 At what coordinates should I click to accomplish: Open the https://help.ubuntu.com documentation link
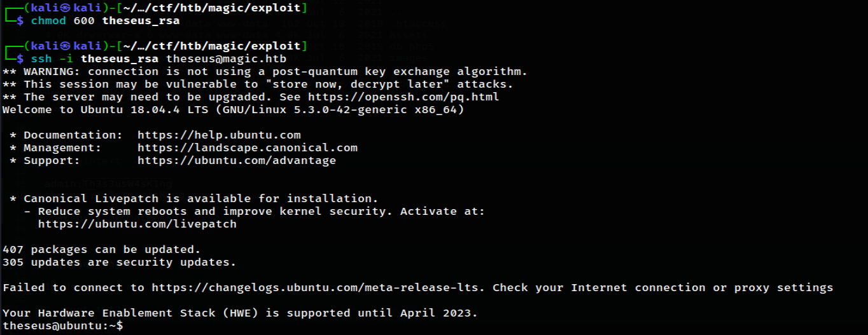pyautogui.click(x=219, y=135)
